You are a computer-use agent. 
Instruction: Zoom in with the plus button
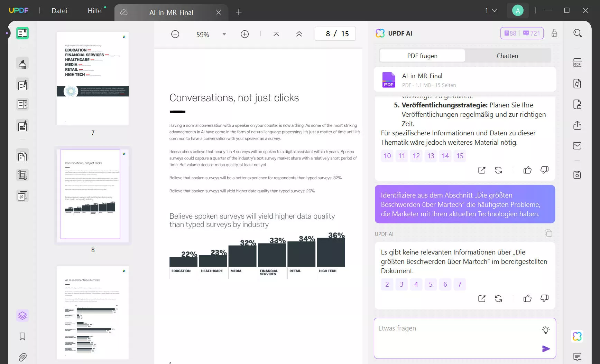pos(245,34)
